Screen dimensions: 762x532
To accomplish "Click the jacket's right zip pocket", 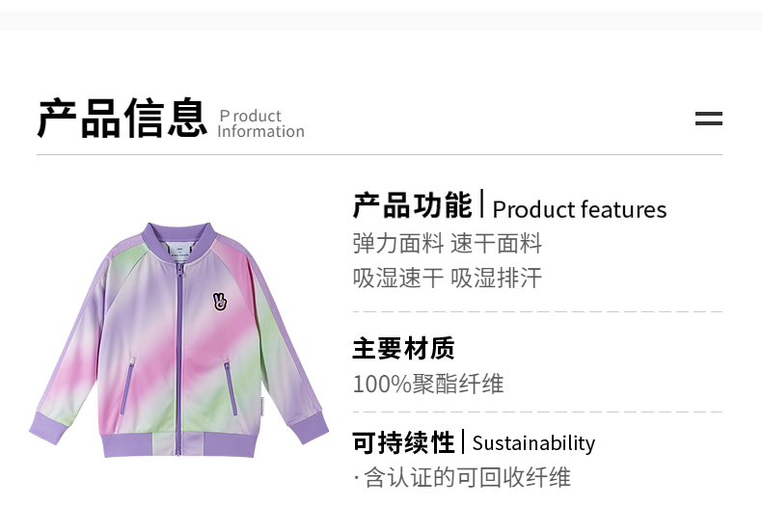I will (x=231, y=387).
